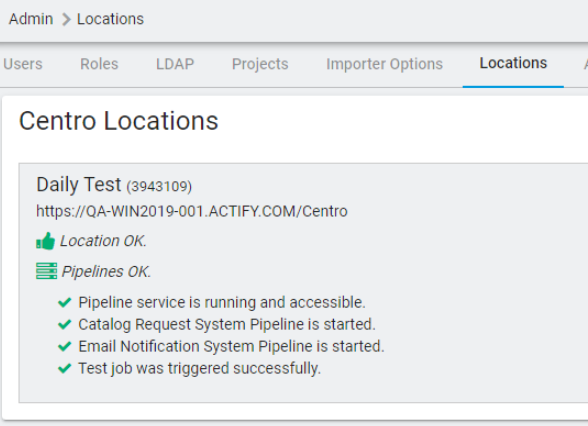Click the Locations breadcrumb item
Viewport: 588px width, 426px height.
click(x=110, y=19)
